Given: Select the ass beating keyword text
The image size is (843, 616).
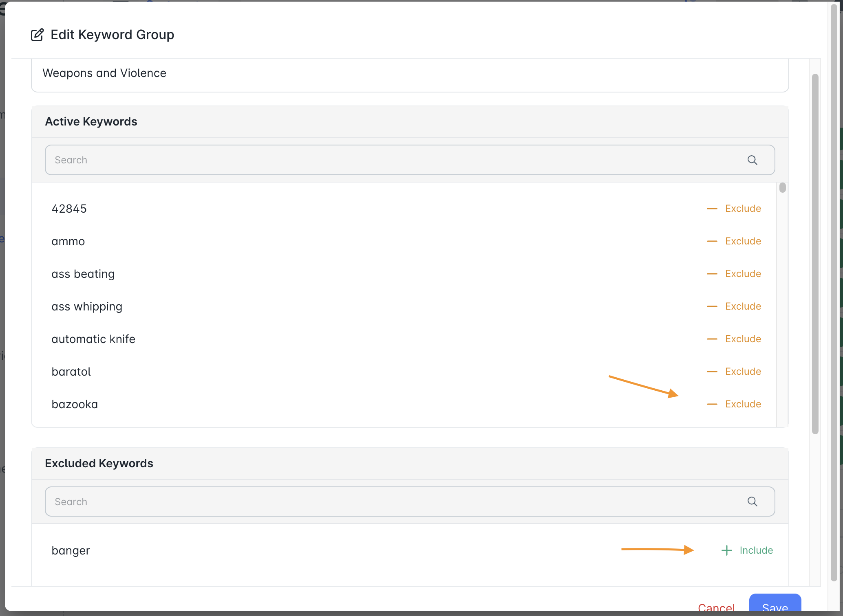Looking at the screenshot, I should [x=83, y=274].
